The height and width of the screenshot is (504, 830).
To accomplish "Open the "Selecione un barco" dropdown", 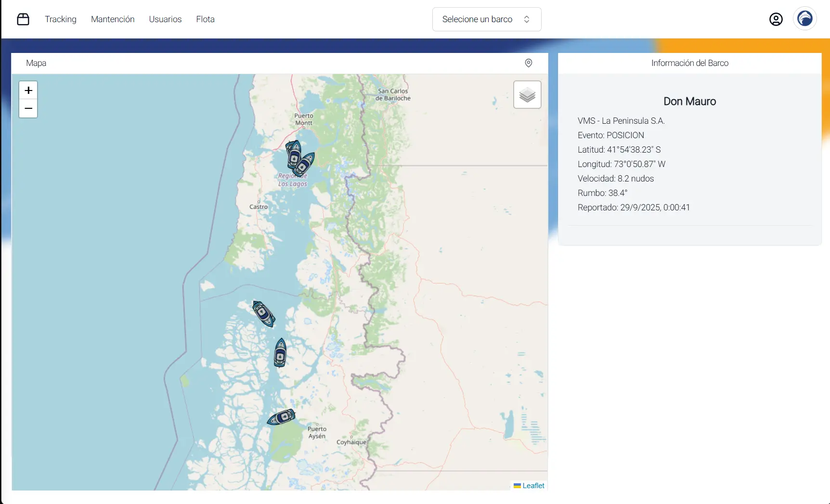I will 486,19.
